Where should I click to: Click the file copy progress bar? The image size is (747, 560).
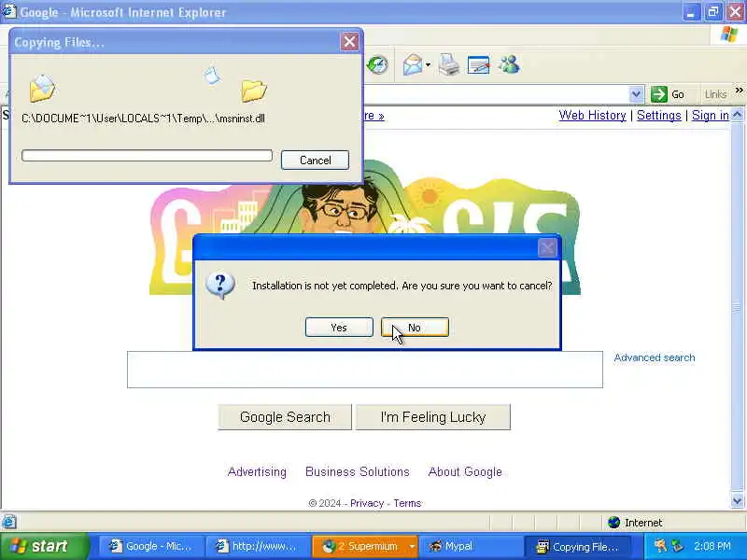[147, 156]
